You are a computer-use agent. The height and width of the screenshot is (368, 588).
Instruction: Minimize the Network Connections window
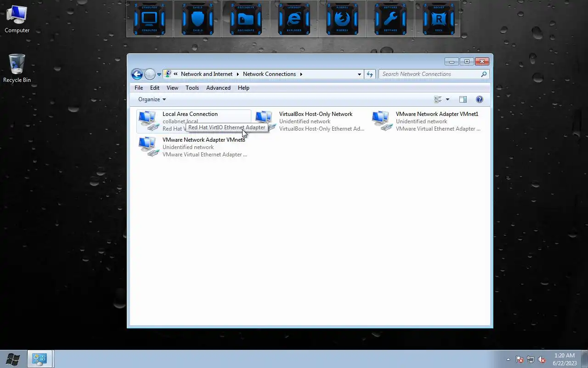click(452, 62)
